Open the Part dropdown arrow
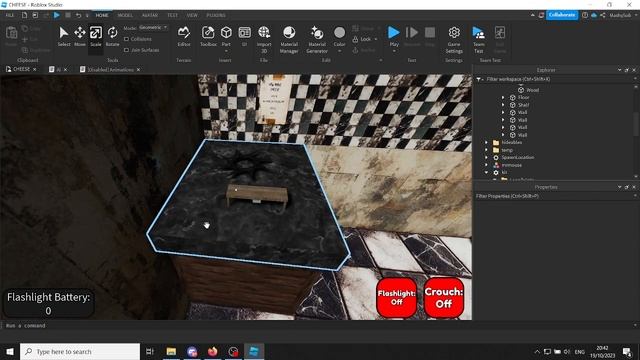 226,51
